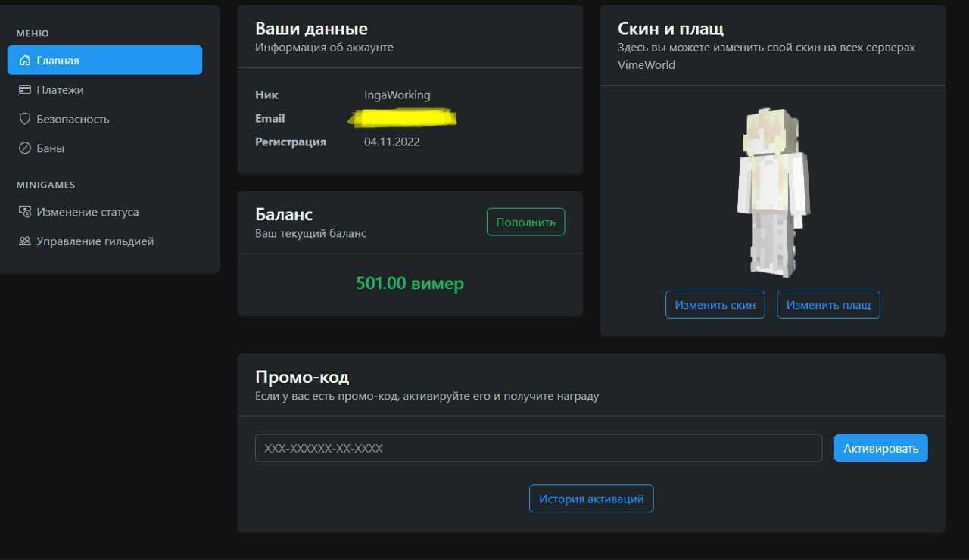Click the registration date 04.11.2022

(x=391, y=142)
